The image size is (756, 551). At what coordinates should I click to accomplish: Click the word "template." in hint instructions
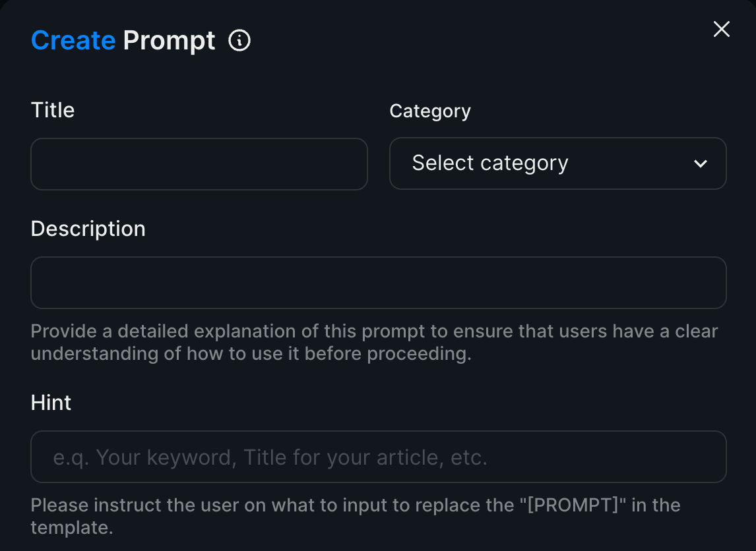coord(72,527)
